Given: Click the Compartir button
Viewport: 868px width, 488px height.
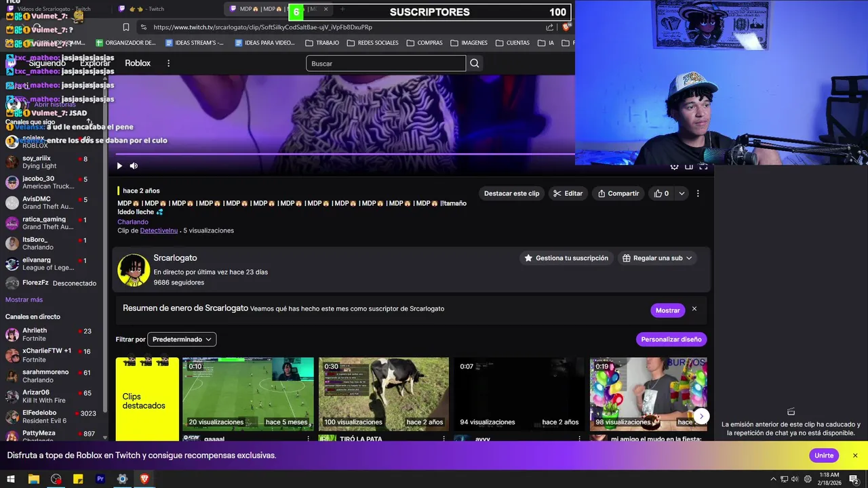Looking at the screenshot, I should coord(618,193).
